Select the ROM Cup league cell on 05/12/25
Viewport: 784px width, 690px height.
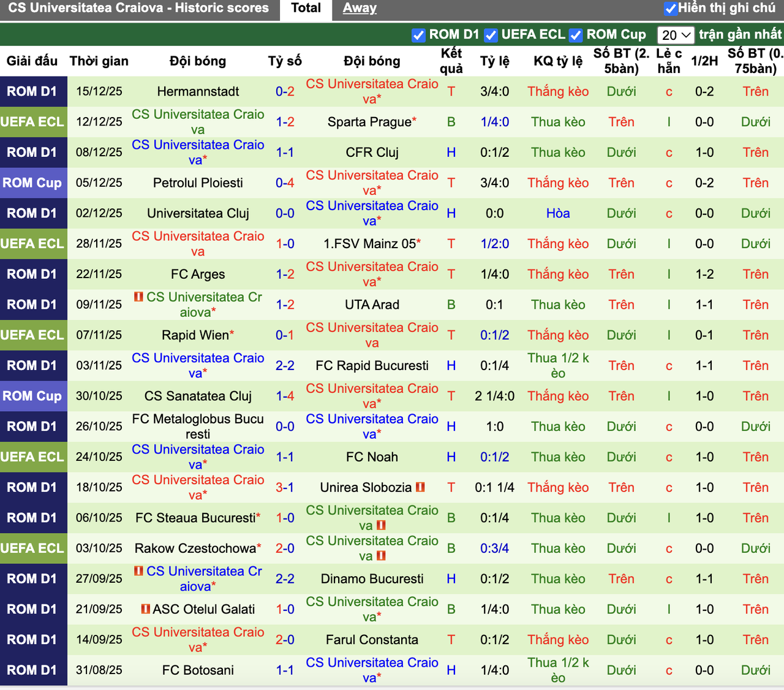(33, 183)
